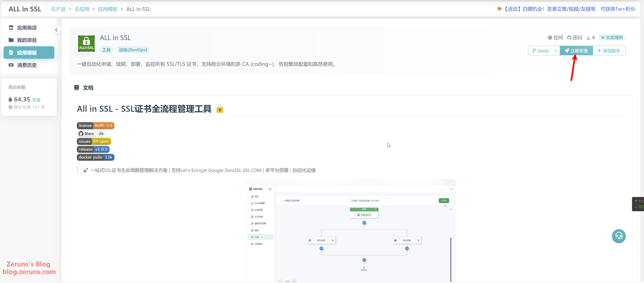Click the plus icon in 添加版本

pos(599,51)
